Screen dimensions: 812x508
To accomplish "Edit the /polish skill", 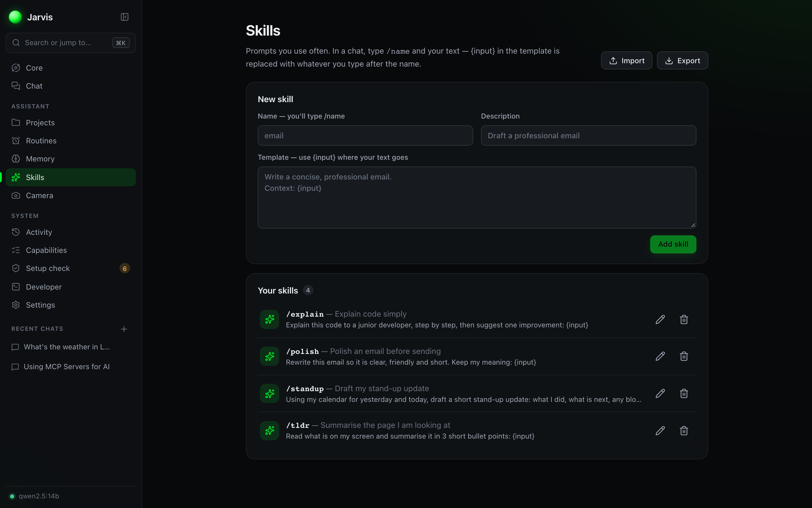I will click(660, 356).
